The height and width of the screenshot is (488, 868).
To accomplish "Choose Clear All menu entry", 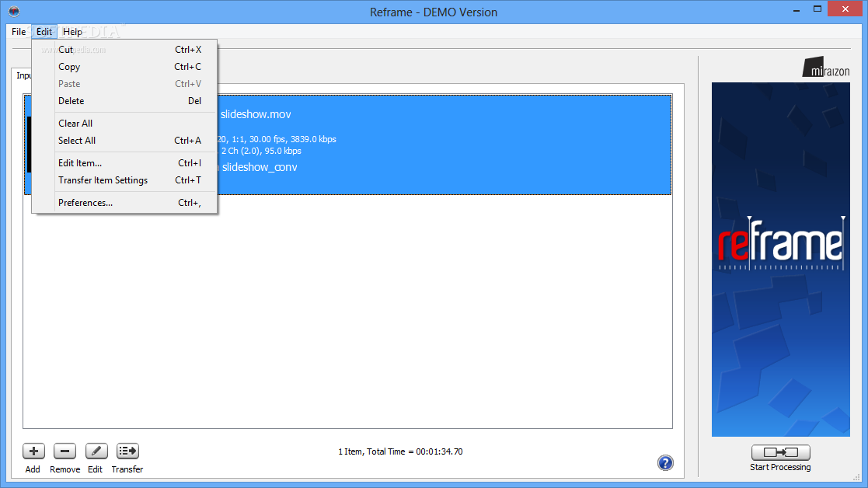I will coord(124,124).
